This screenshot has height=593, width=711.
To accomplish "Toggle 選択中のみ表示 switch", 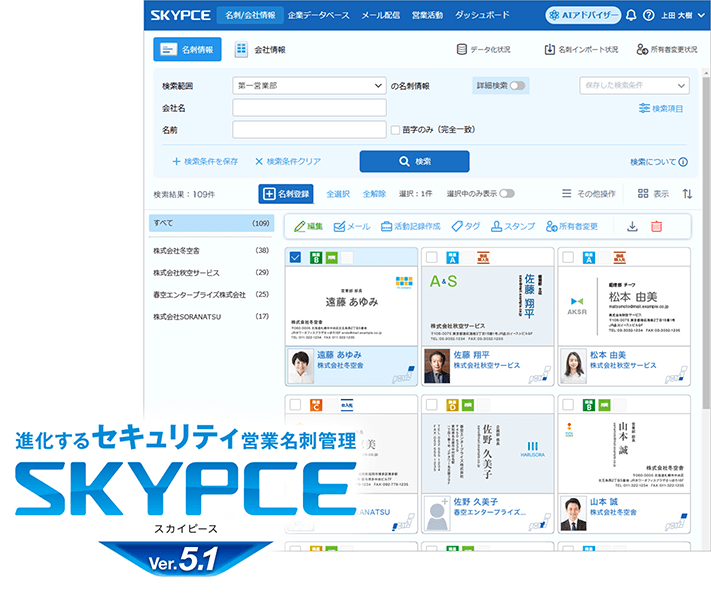I will pyautogui.click(x=507, y=194).
